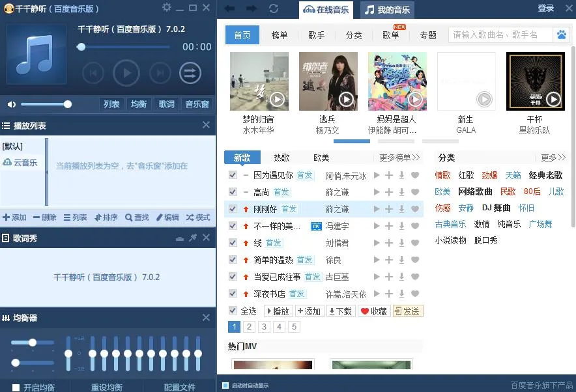Refresh the online music page

click(274, 8)
